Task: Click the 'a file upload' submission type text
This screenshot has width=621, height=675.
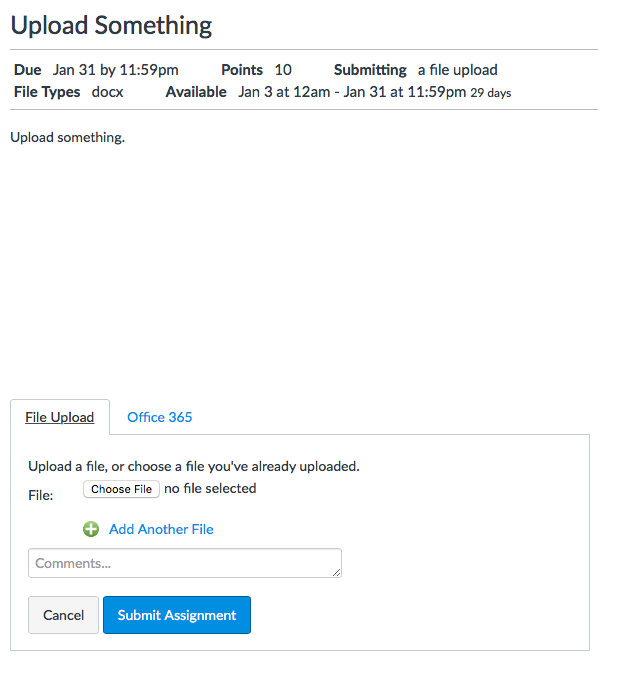Action: pos(457,70)
